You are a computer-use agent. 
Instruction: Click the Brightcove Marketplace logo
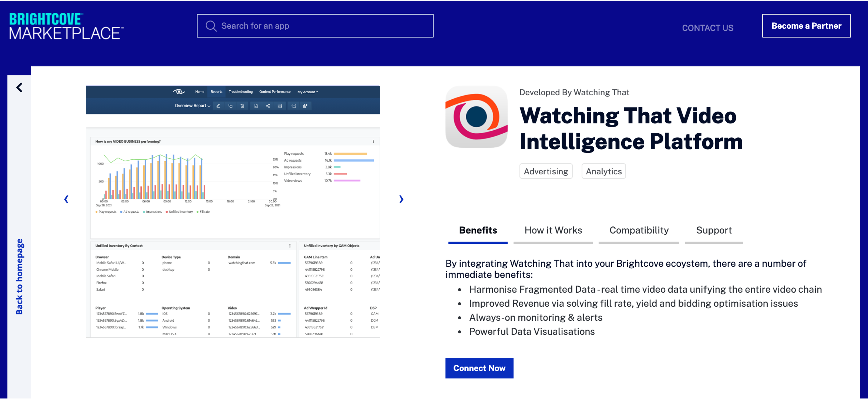[x=66, y=26]
